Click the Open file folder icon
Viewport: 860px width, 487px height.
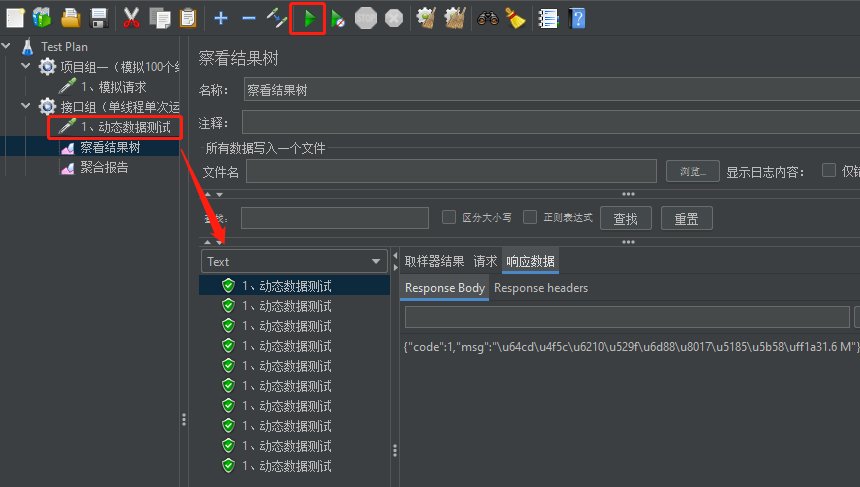click(x=71, y=18)
